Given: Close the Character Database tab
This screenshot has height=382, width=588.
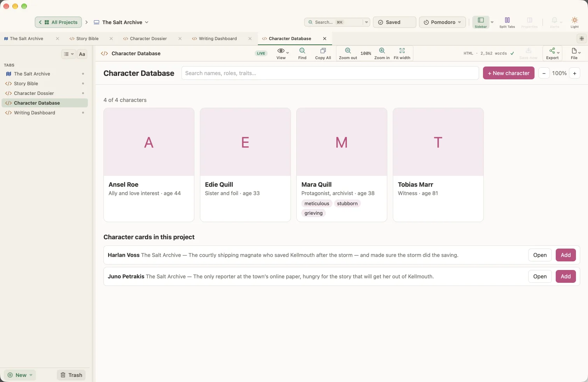Looking at the screenshot, I should (325, 39).
